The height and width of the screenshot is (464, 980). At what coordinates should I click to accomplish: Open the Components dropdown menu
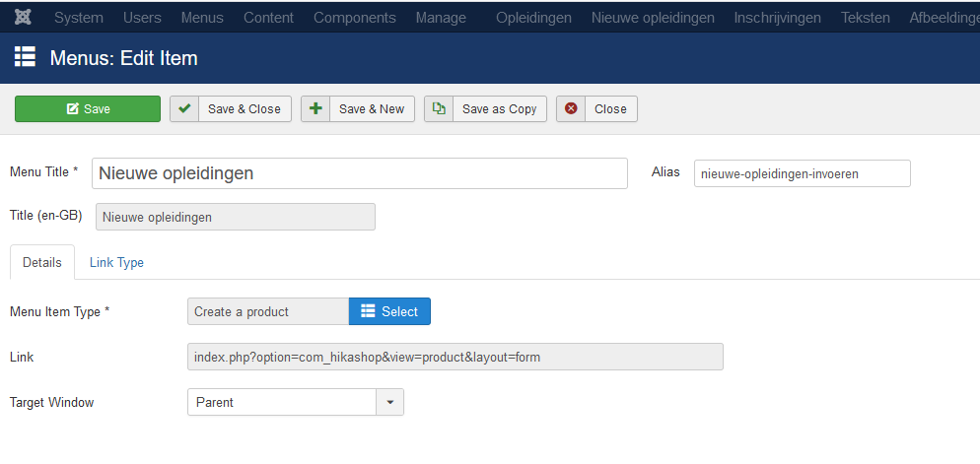click(x=354, y=18)
